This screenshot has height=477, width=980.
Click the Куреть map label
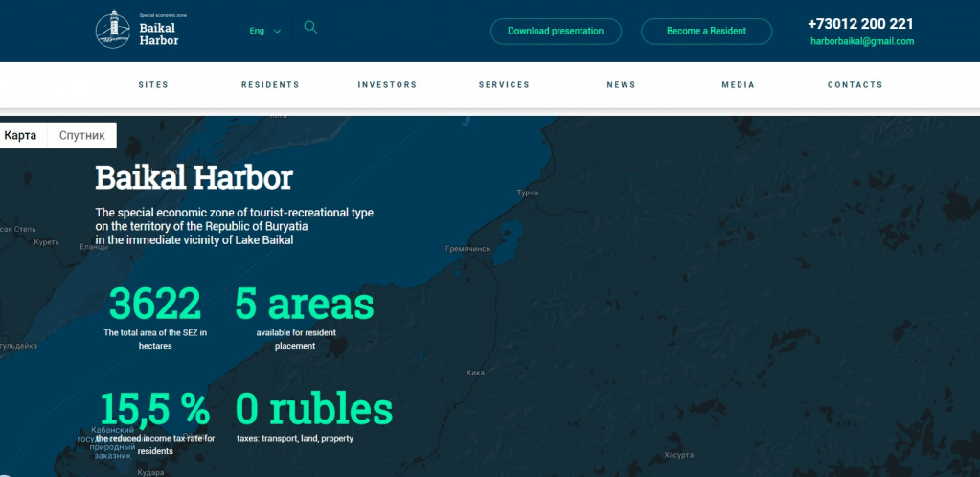tap(46, 242)
